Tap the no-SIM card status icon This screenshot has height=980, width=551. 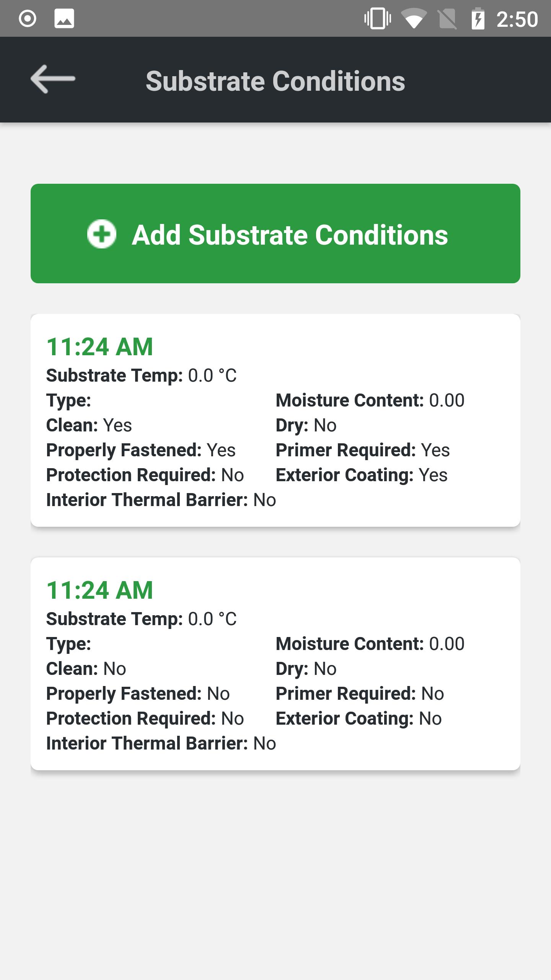tap(447, 19)
